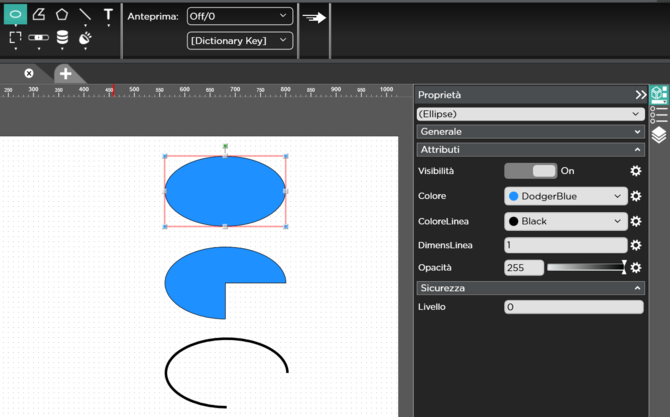This screenshot has width=670, height=417.
Task: Click the Opacità gradient slider
Action: tap(586, 268)
